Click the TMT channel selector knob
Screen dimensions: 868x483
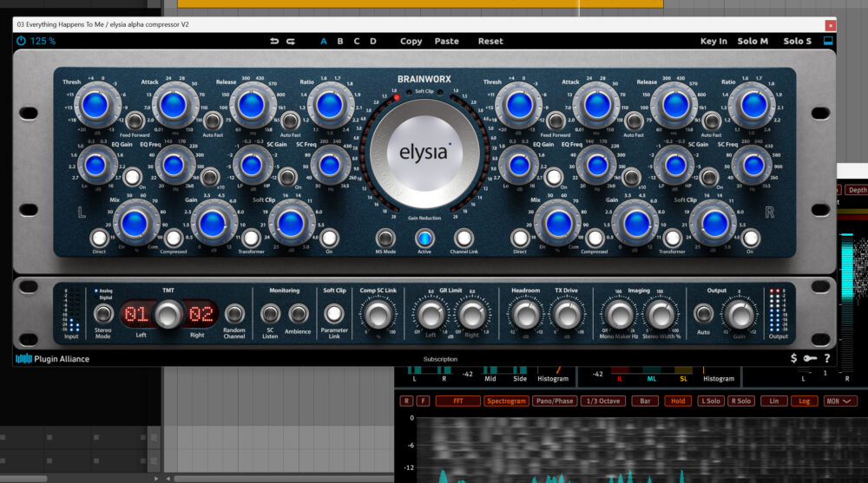click(x=168, y=314)
